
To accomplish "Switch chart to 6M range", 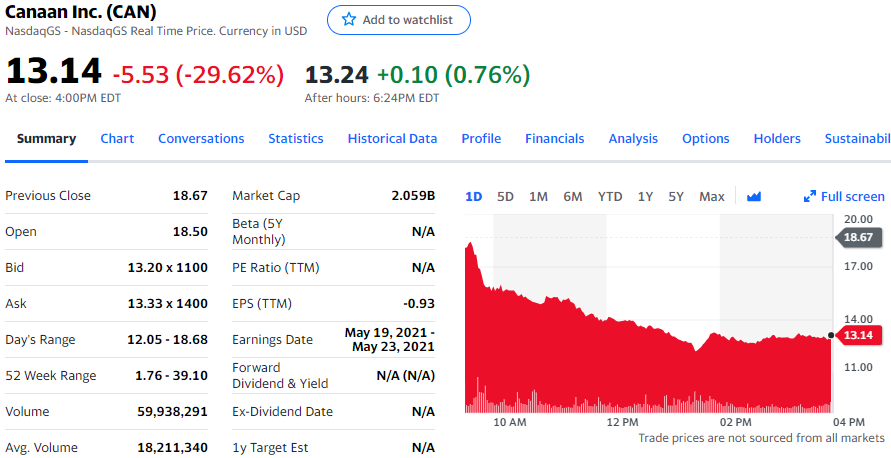I will (572, 196).
